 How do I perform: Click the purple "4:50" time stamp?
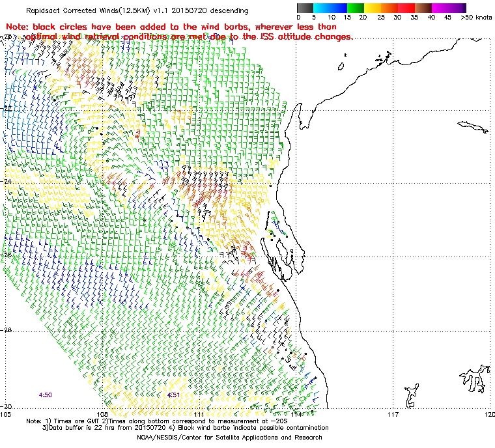tap(46, 395)
